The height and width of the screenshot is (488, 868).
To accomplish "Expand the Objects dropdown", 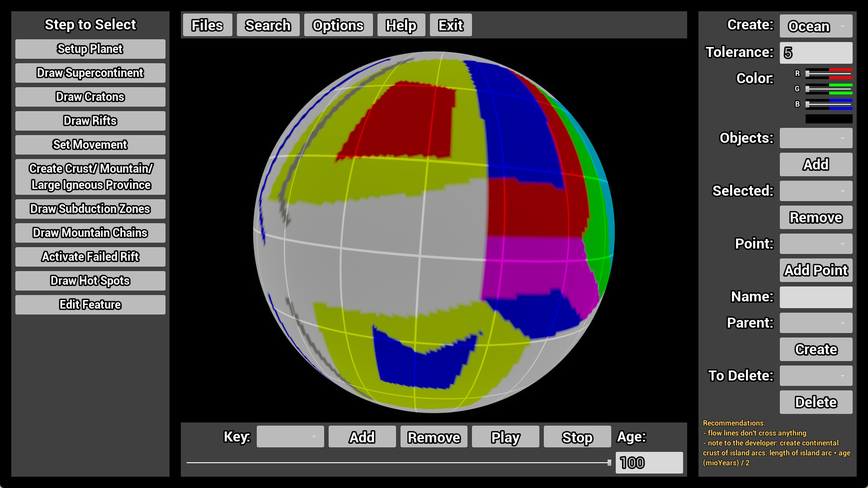I will pyautogui.click(x=816, y=138).
